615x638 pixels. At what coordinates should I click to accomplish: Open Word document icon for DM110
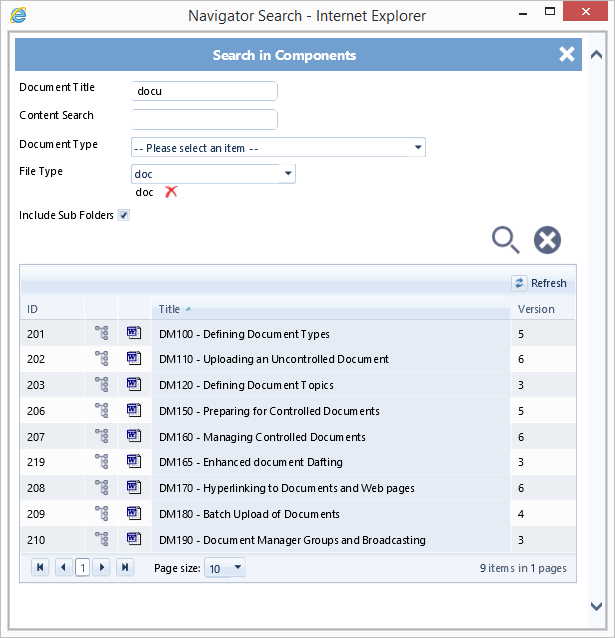coord(134,358)
